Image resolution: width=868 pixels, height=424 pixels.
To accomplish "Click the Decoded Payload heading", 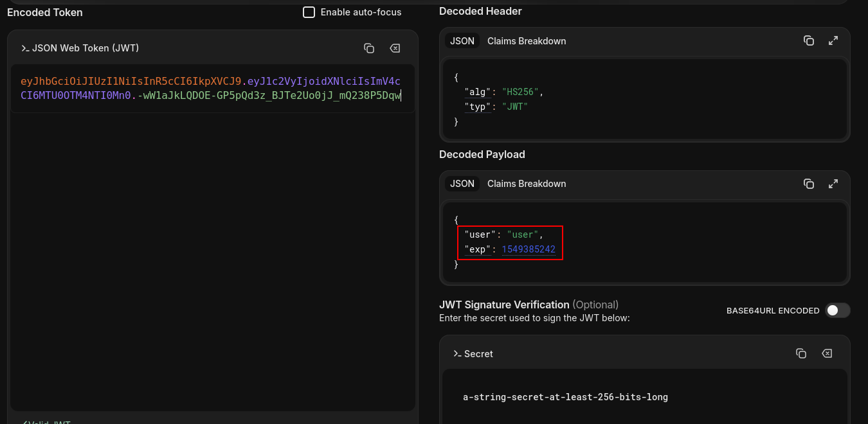I will (482, 154).
